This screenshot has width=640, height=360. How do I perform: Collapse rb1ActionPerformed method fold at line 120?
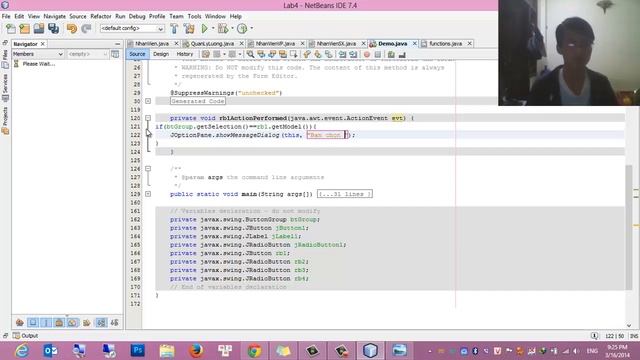(x=148, y=118)
